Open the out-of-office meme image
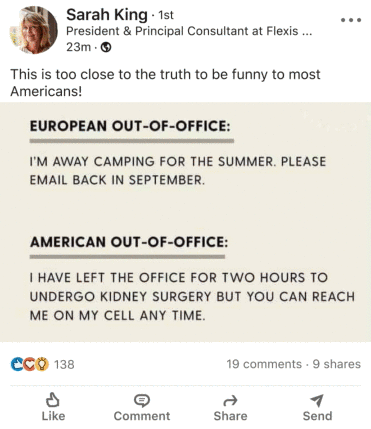Screen dimensions: 371x429 coord(185,222)
